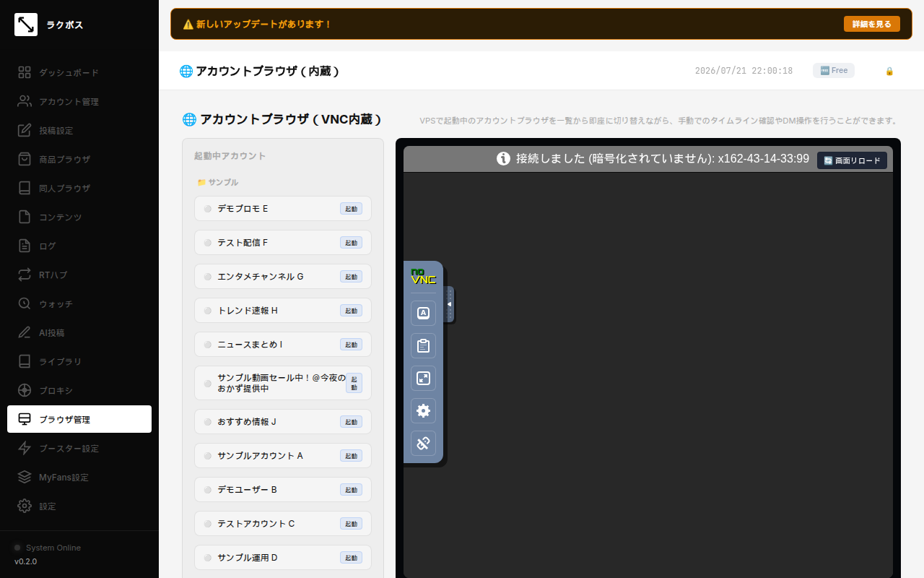Click the ログ document icon
Viewport: 924px width, 578px height.
[25, 246]
